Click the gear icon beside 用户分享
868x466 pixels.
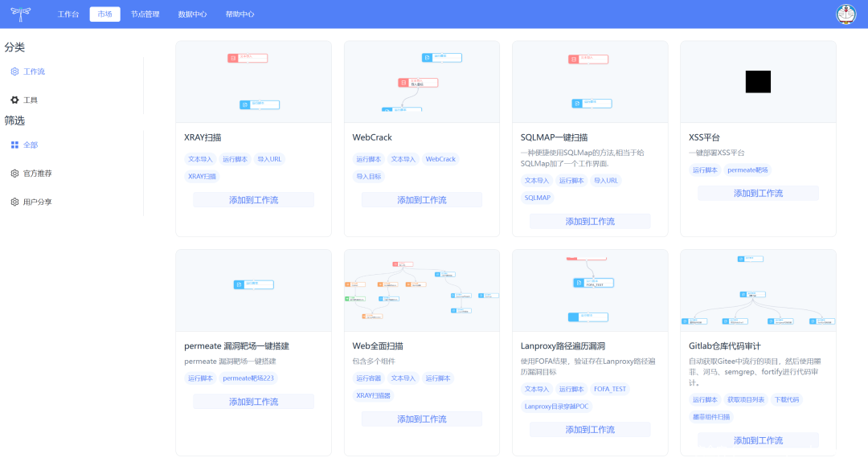(x=14, y=202)
